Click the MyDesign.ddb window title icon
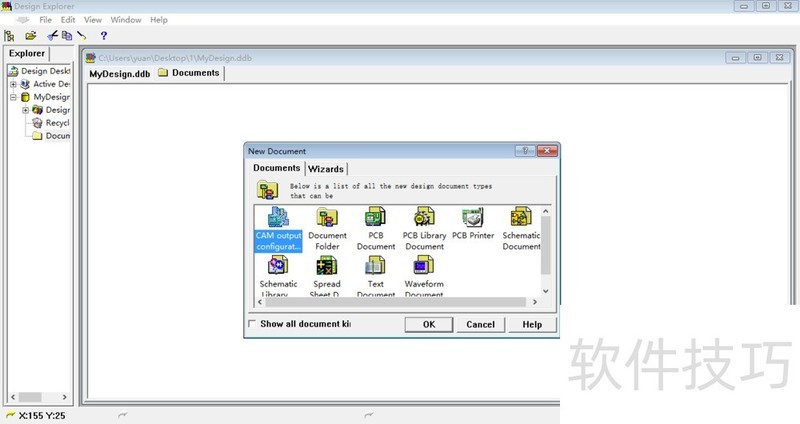Image resolution: width=800 pixels, height=424 pixels. [90, 58]
